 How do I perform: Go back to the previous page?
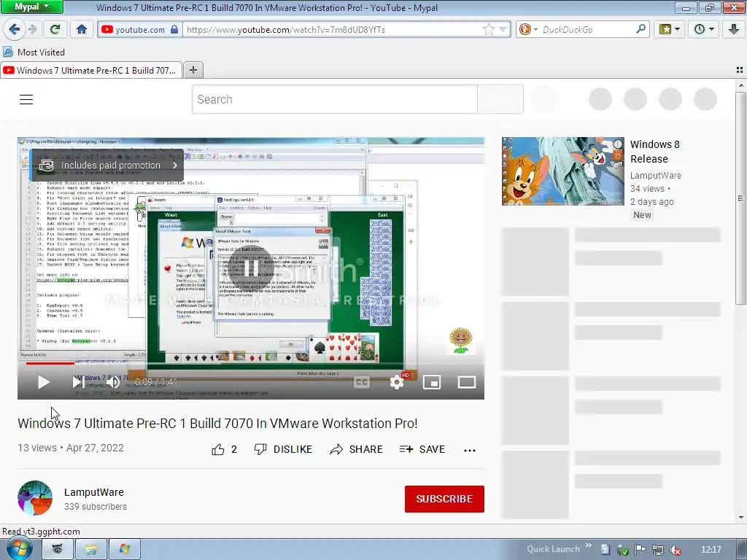(x=15, y=29)
